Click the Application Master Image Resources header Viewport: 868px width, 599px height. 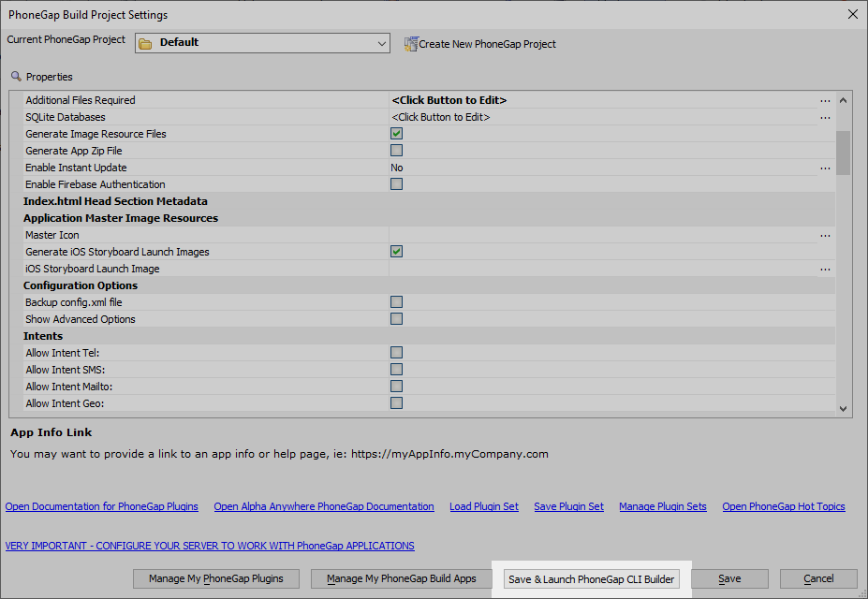[121, 218]
